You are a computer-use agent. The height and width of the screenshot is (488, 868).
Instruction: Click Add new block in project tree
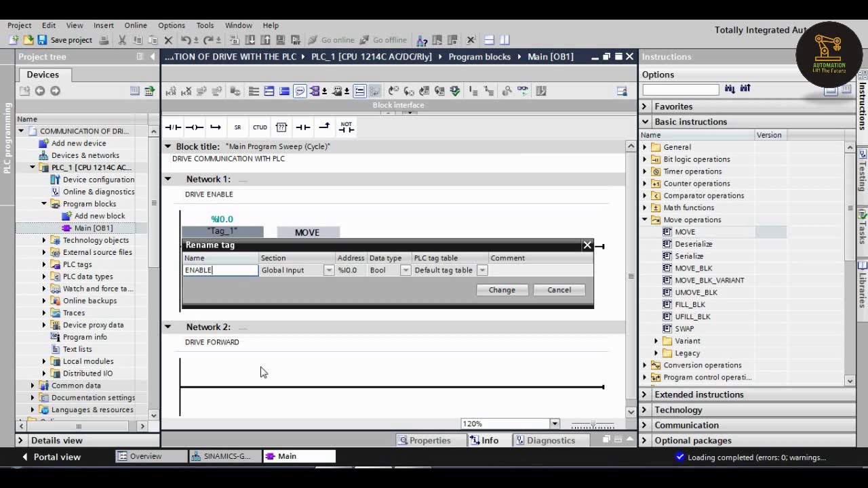(x=99, y=216)
